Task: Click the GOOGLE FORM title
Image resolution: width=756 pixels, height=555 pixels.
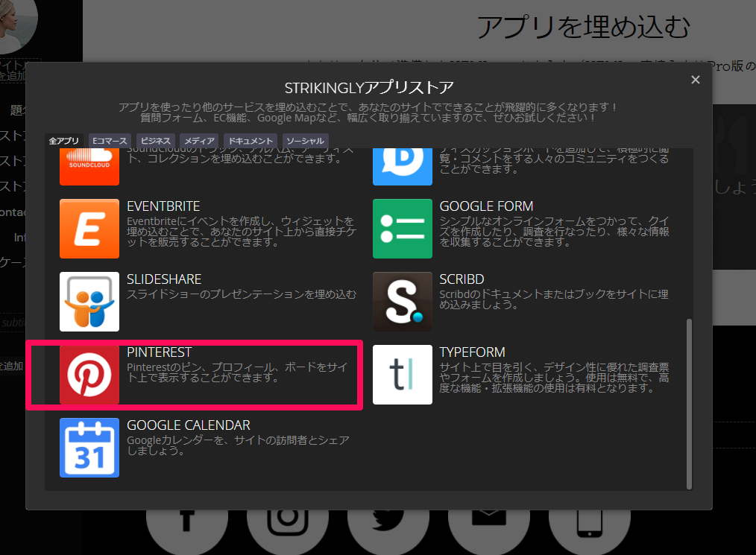Action: pyautogui.click(x=487, y=206)
